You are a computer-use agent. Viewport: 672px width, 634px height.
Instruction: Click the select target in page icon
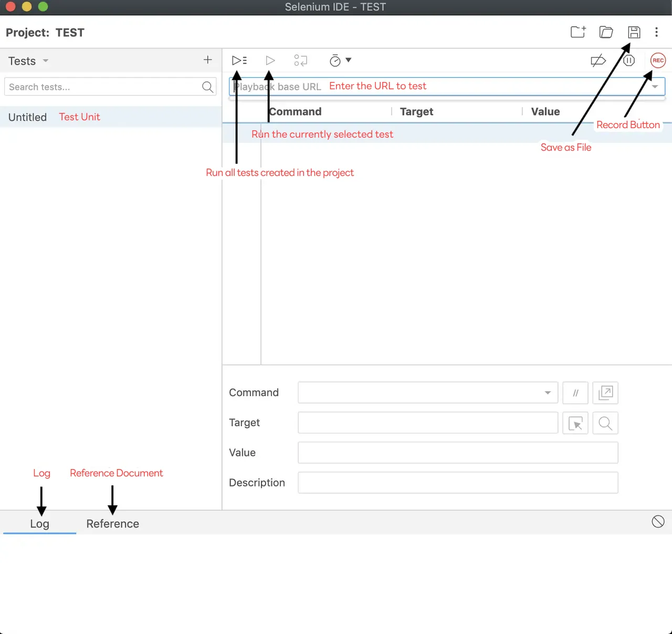pyautogui.click(x=575, y=423)
